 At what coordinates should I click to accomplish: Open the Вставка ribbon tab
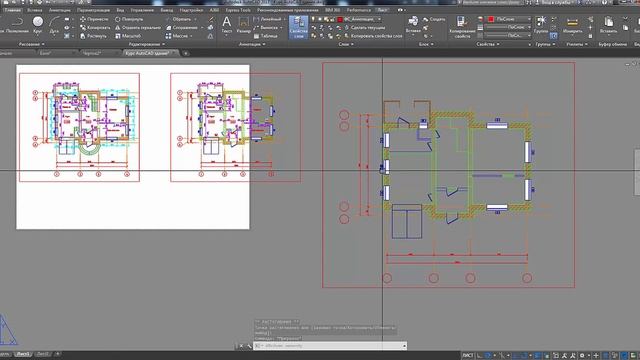(34, 10)
